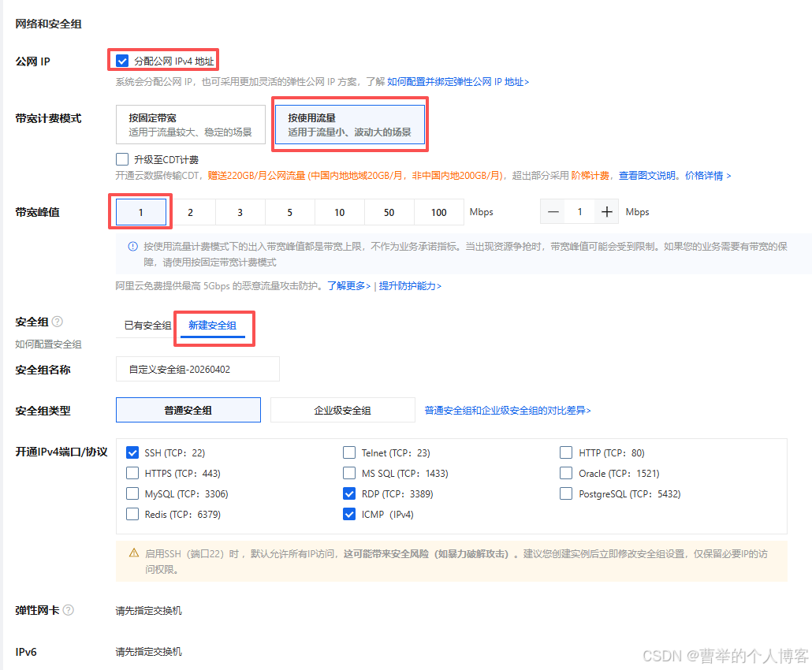812x670 pixels.
Task: Toggle the MS SQL (TCP: 1433) checkbox
Action: tap(349, 473)
